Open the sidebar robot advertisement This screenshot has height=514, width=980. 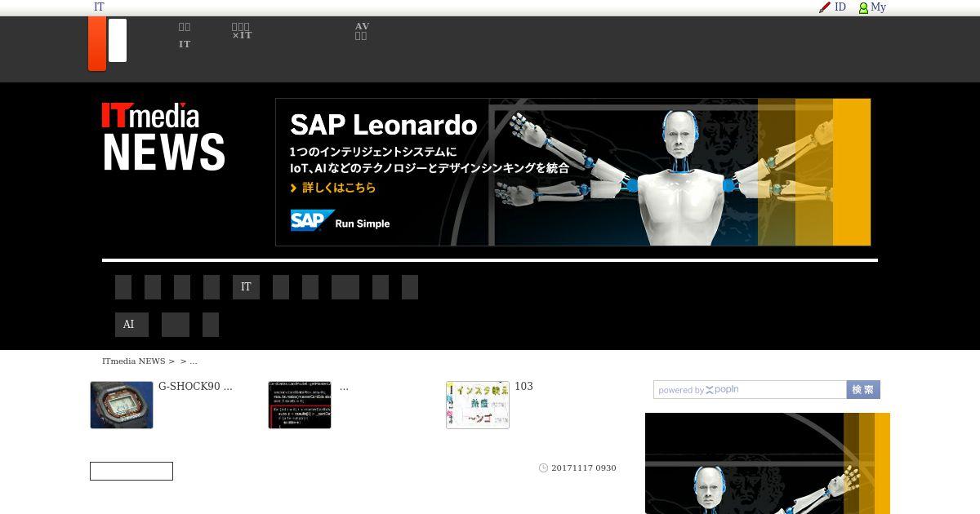[x=768, y=463]
